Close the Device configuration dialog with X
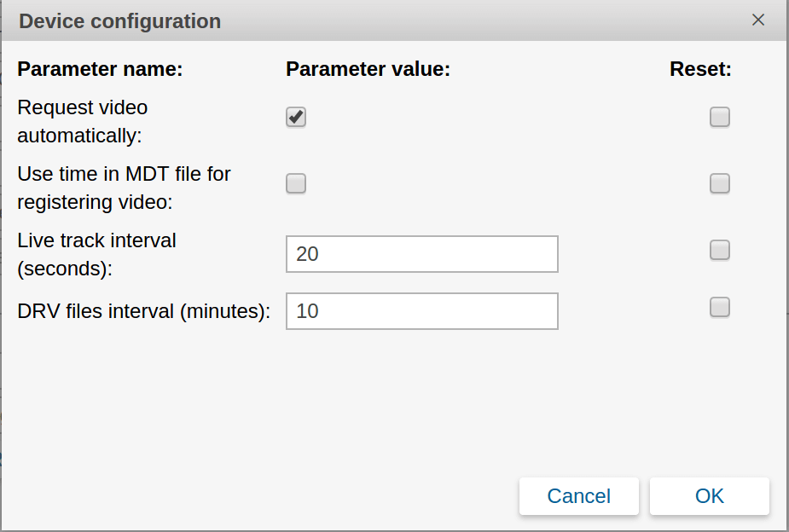789x532 pixels. point(757,20)
